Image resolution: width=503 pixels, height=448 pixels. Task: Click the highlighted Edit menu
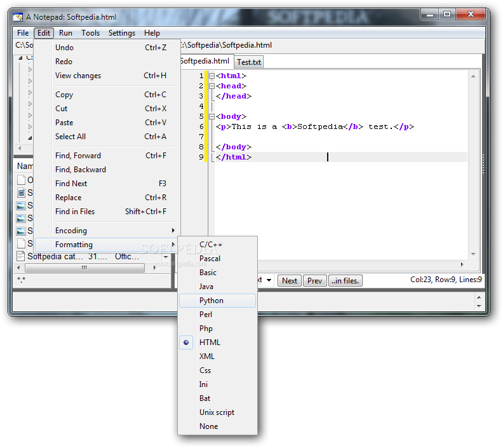point(44,33)
